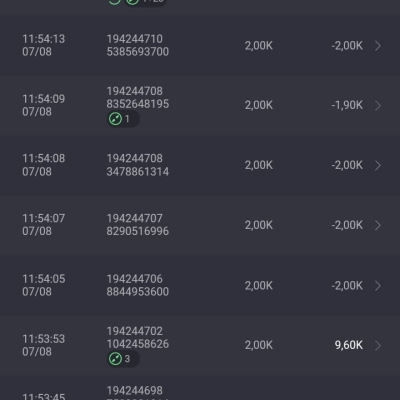Expand the 9,60K winning row chevron
This screenshot has width=400, height=400.
tap(378, 345)
